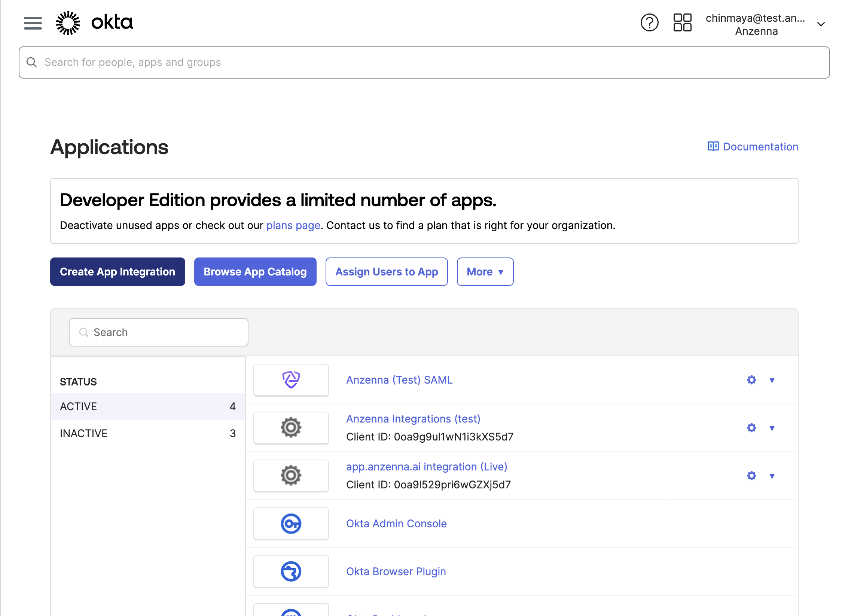Open the apps grid icon
Screen dimensions: 848x616
682,23
